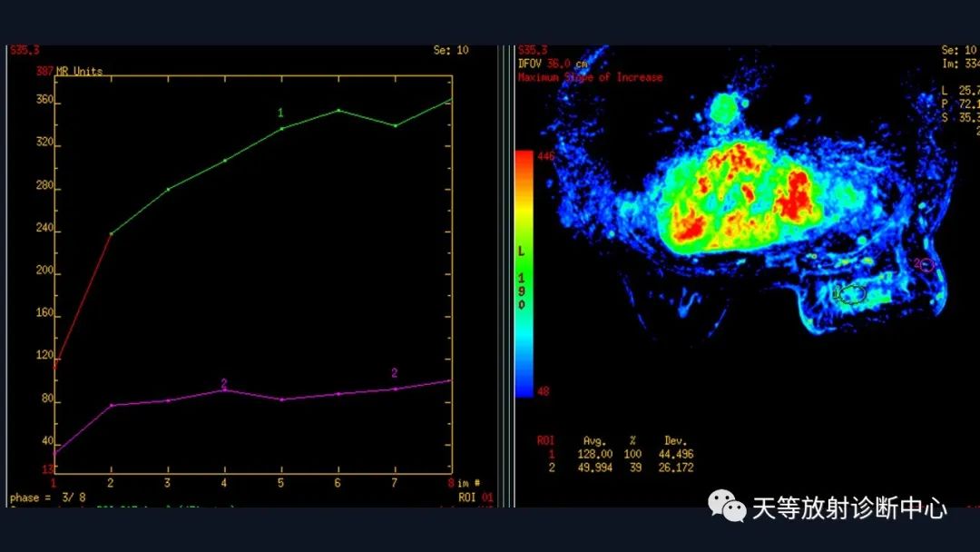
Task: Click the magenta ROI 2 circle marker
Action: pos(926,265)
